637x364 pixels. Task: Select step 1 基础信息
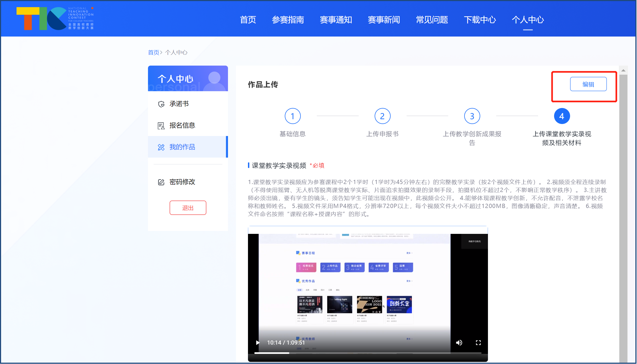293,116
